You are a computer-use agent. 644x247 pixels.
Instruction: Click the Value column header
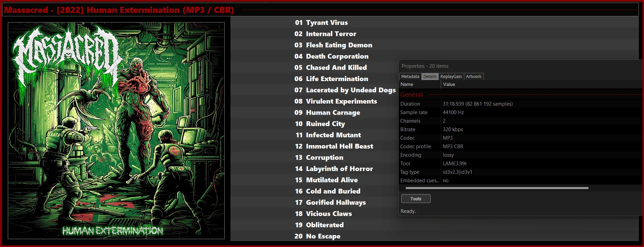[541, 84]
